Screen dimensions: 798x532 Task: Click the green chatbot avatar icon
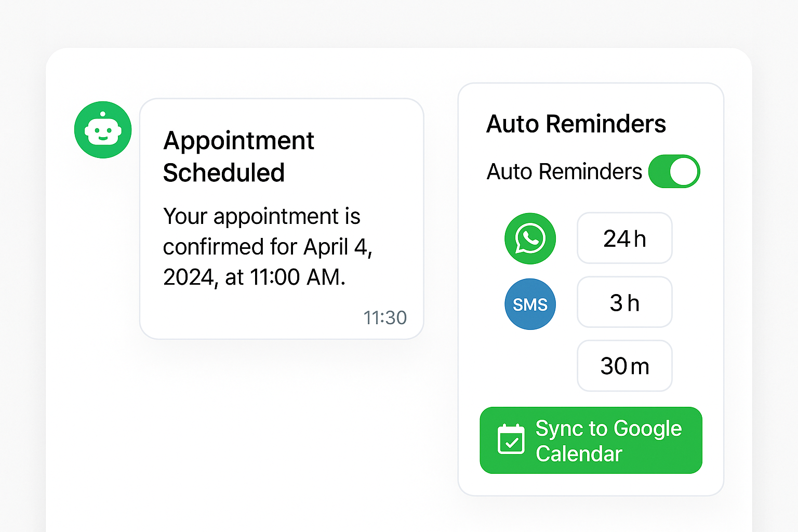click(x=103, y=130)
